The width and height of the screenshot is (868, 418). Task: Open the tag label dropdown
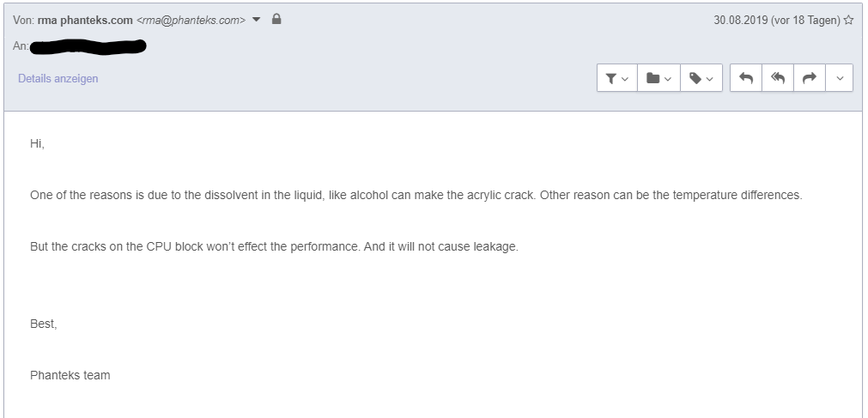(x=701, y=78)
